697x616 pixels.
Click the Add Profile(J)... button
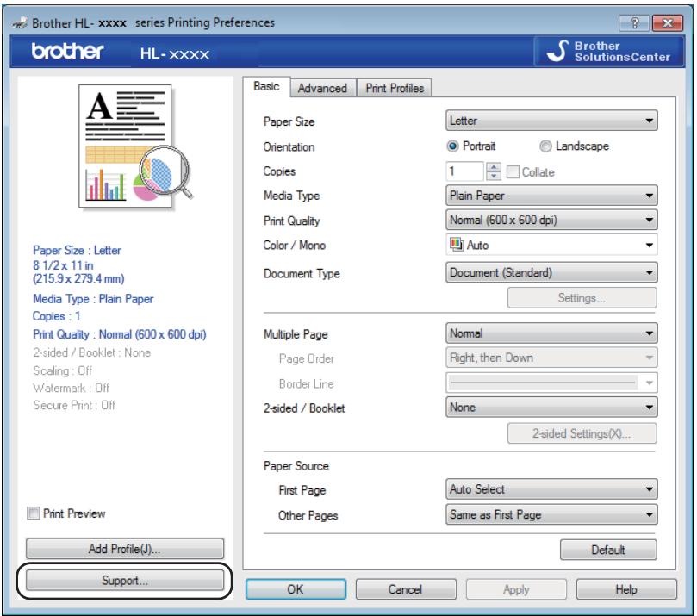(124, 549)
